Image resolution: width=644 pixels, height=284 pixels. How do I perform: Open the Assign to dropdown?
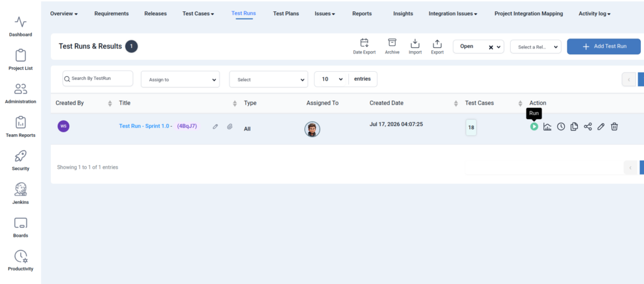180,79
